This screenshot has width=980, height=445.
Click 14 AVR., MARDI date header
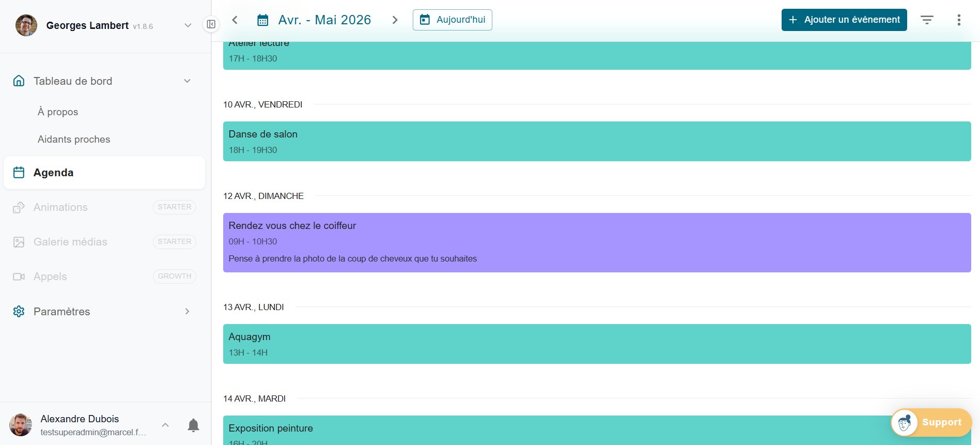click(255, 398)
